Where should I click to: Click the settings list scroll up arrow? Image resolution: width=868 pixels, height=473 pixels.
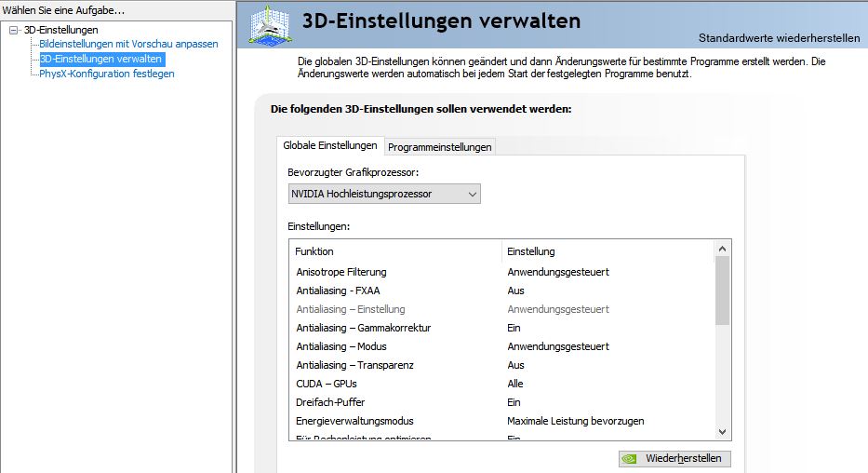[722, 250]
